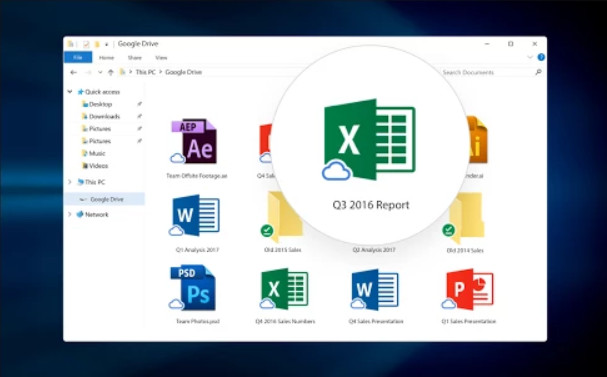Click the Properties icon in title bar toolbar
This screenshot has width=607, height=377.
[x=86, y=44]
